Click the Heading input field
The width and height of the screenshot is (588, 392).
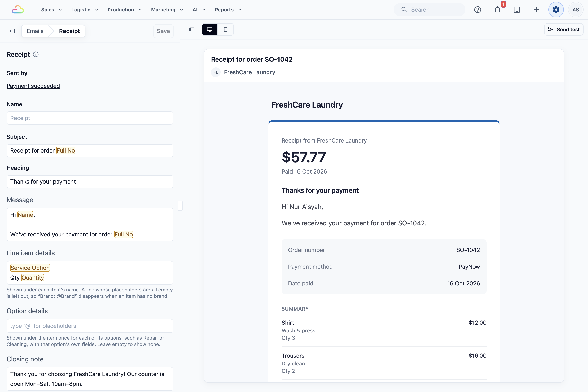point(90,182)
